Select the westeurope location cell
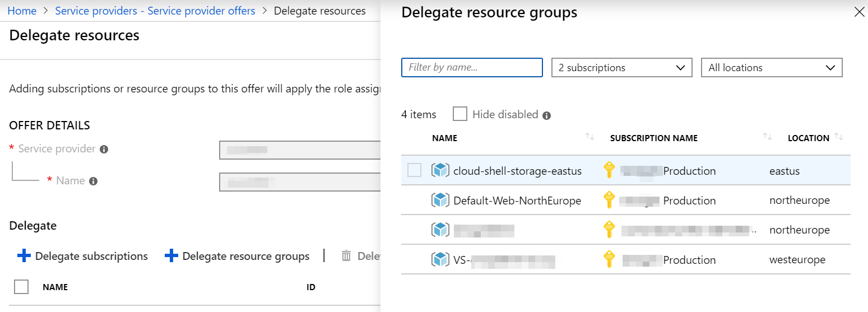Viewport: 868px width, 312px height. 797,260
